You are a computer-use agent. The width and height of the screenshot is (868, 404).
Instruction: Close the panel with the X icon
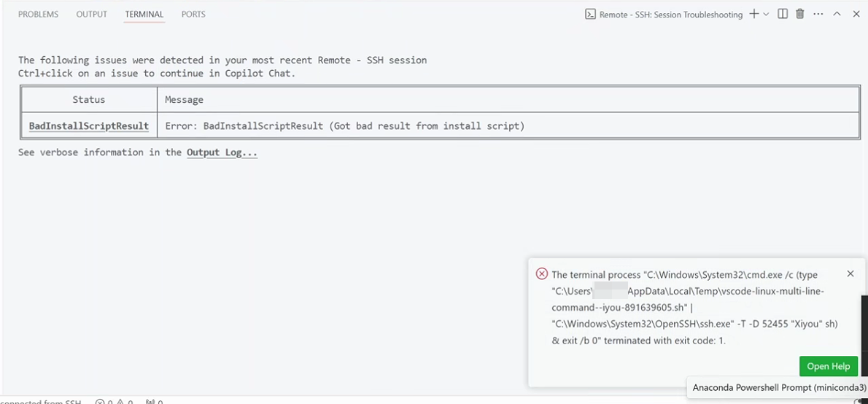[856, 14]
